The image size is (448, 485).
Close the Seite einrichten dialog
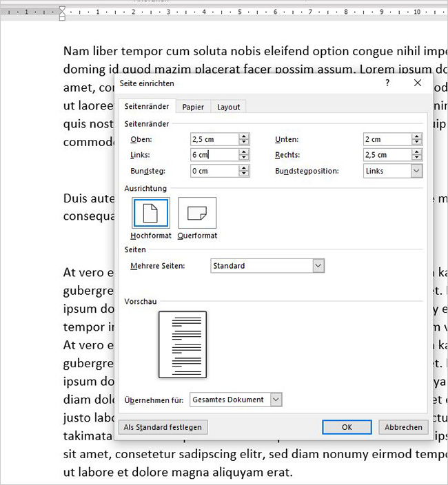(x=418, y=83)
